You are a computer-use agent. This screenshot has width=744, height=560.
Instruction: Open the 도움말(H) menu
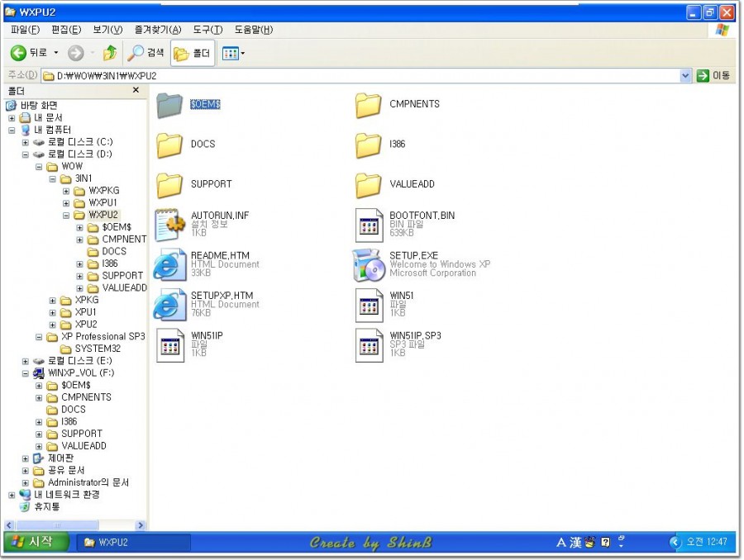pos(254,30)
